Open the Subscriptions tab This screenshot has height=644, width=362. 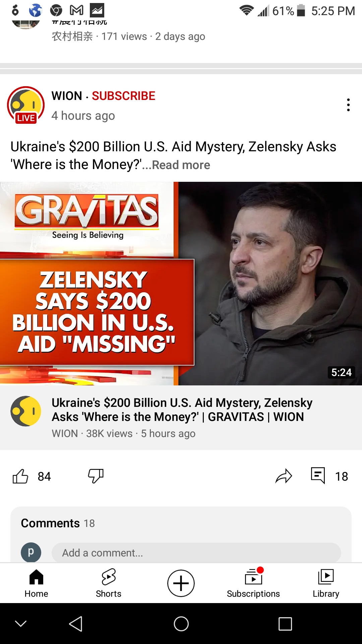tap(253, 583)
